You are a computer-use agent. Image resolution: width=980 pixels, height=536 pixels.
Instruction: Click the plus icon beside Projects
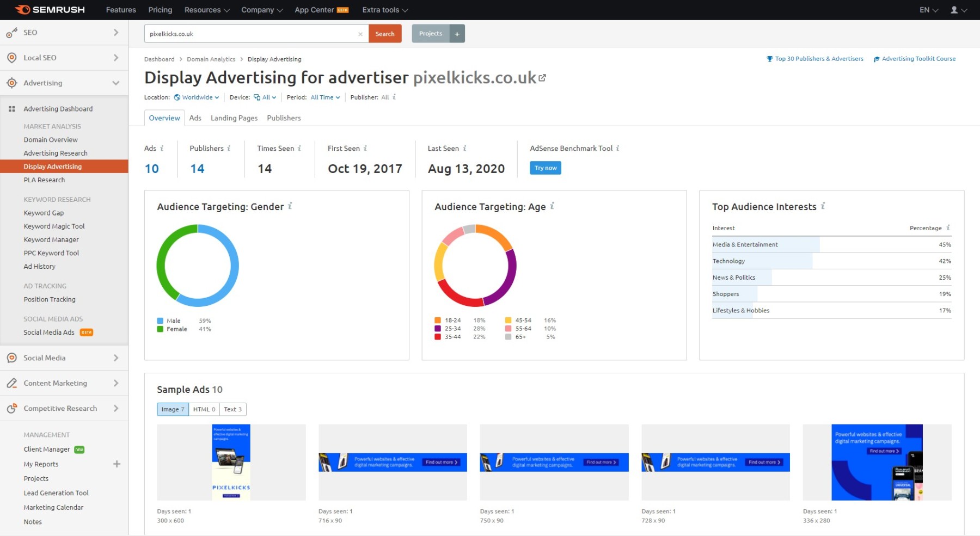pos(457,34)
